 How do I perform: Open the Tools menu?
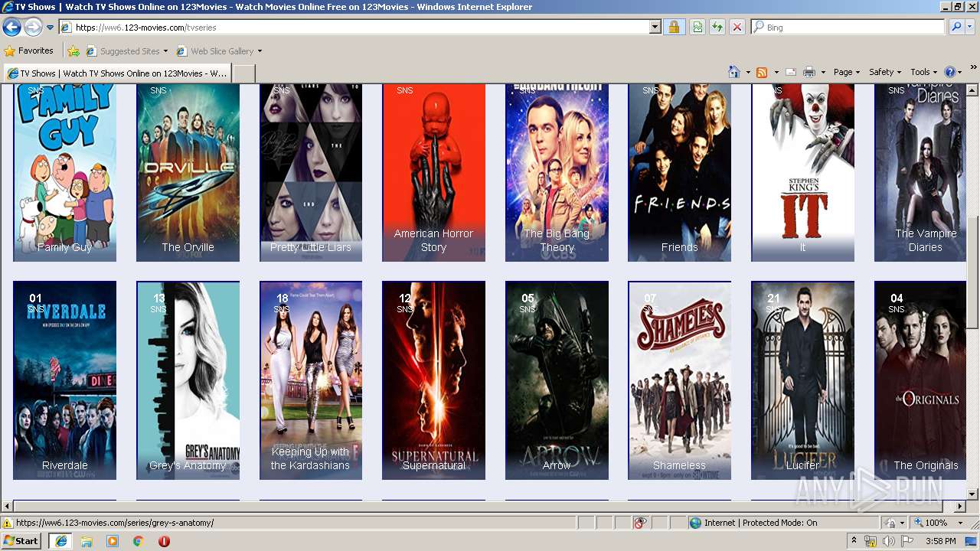[x=924, y=72]
